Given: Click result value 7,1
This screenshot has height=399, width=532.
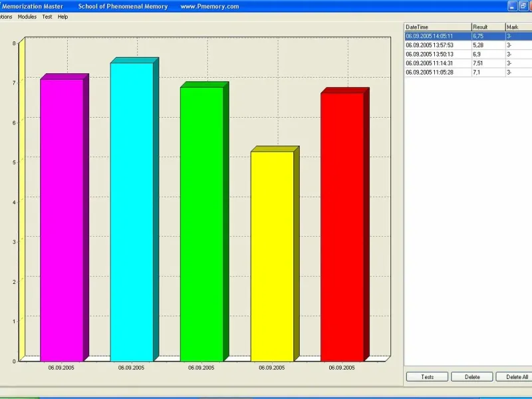Looking at the screenshot, I should click(476, 72).
